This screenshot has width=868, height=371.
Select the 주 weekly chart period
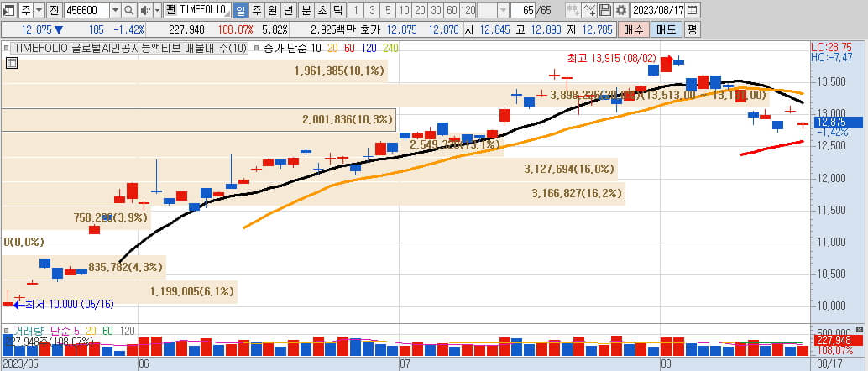[x=256, y=9]
